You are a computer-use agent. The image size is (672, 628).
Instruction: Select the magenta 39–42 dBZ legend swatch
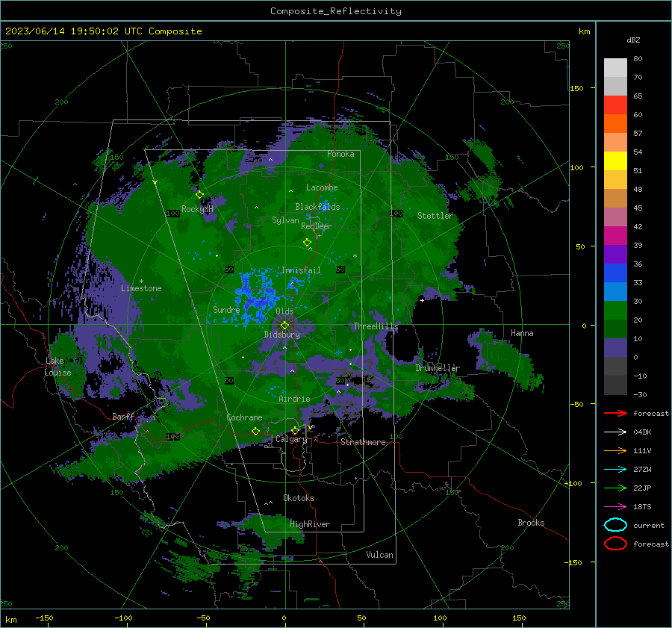(615, 236)
